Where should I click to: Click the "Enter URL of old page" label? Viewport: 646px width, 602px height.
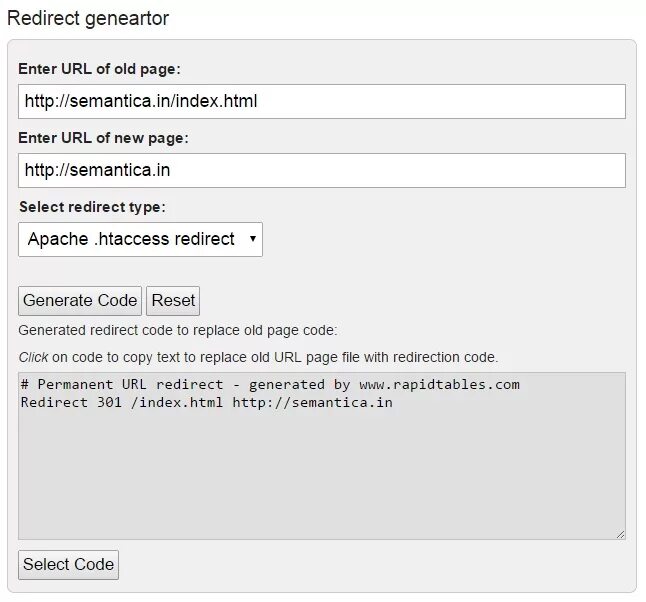click(99, 69)
